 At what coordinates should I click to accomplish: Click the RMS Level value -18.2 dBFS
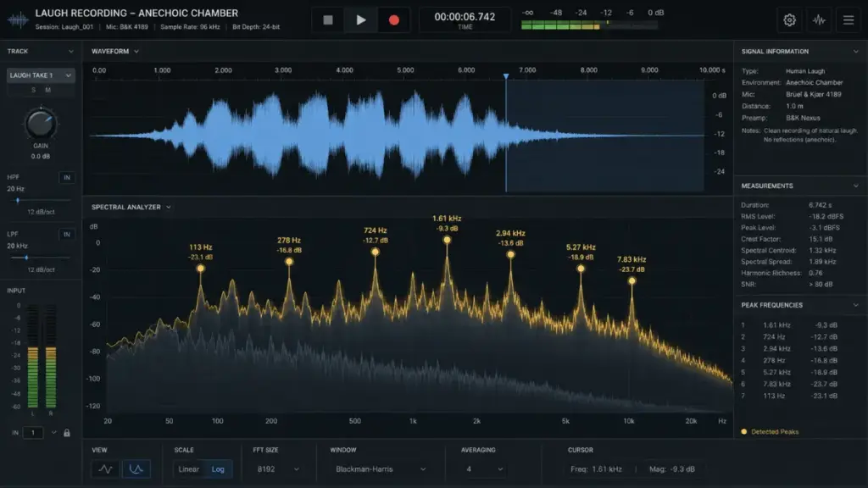click(x=826, y=216)
